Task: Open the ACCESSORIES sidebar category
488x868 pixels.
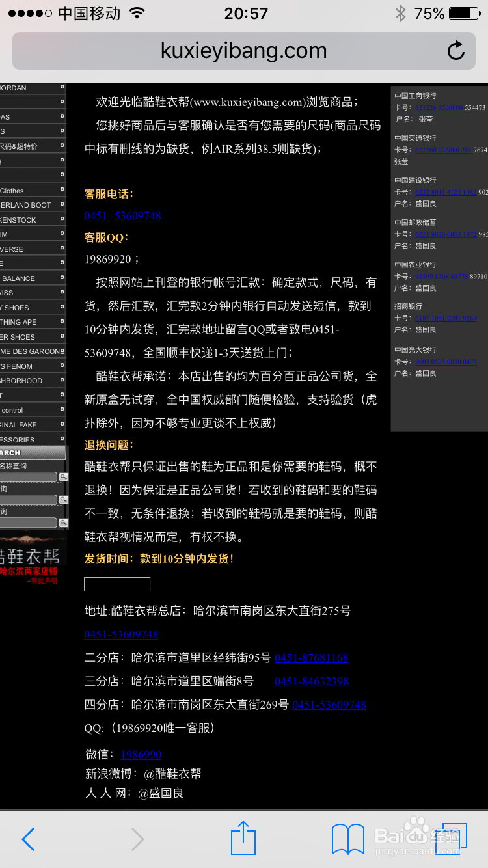Action: [33, 440]
